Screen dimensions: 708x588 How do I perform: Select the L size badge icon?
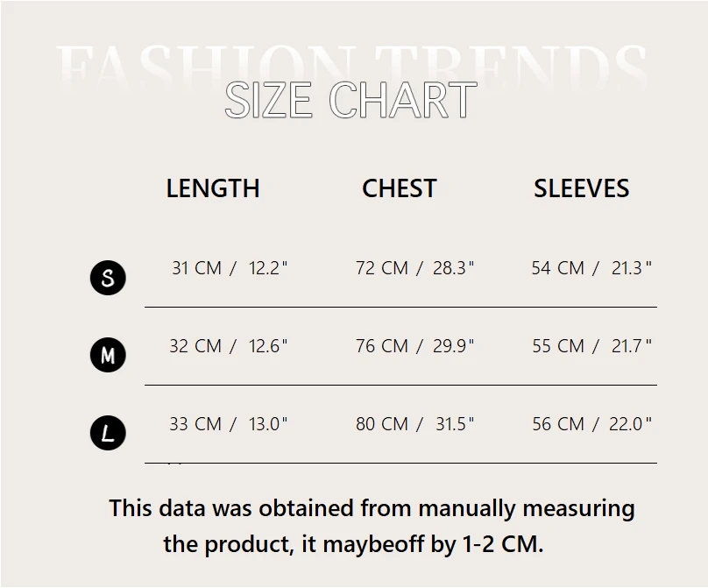[108, 433]
